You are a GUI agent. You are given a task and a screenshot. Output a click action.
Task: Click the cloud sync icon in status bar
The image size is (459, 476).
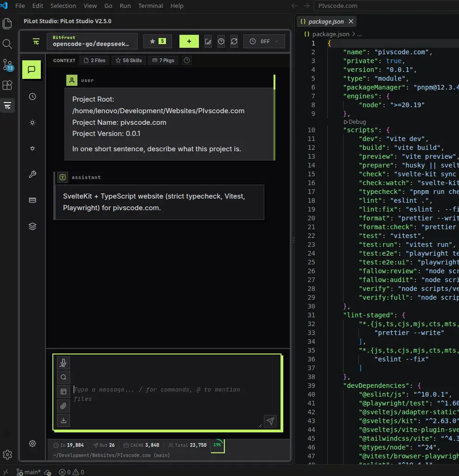click(48, 472)
